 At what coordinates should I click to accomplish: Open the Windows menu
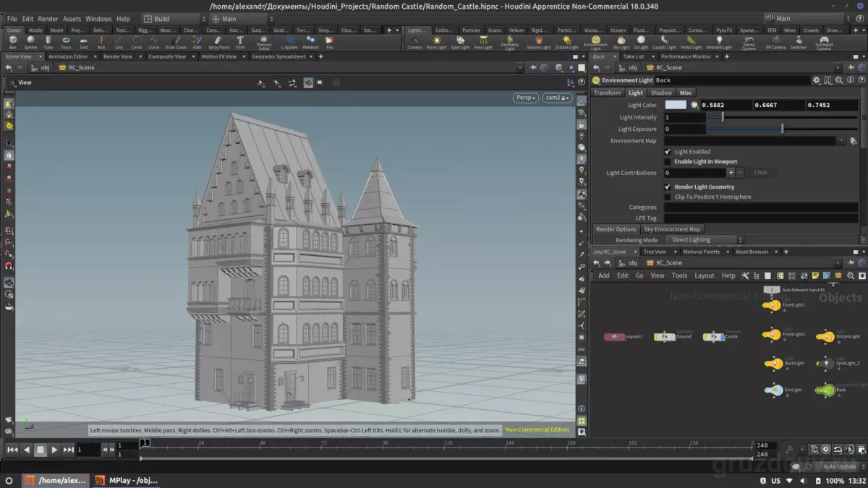(x=98, y=19)
